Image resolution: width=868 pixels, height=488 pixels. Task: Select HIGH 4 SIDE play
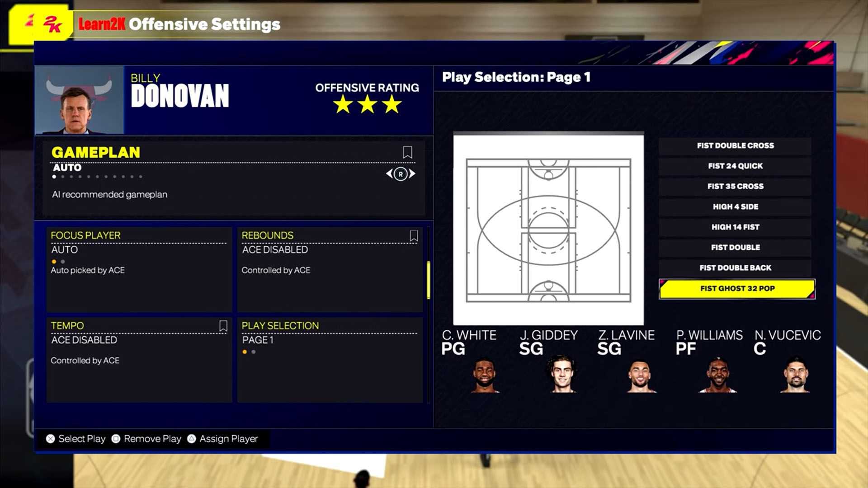tap(735, 207)
